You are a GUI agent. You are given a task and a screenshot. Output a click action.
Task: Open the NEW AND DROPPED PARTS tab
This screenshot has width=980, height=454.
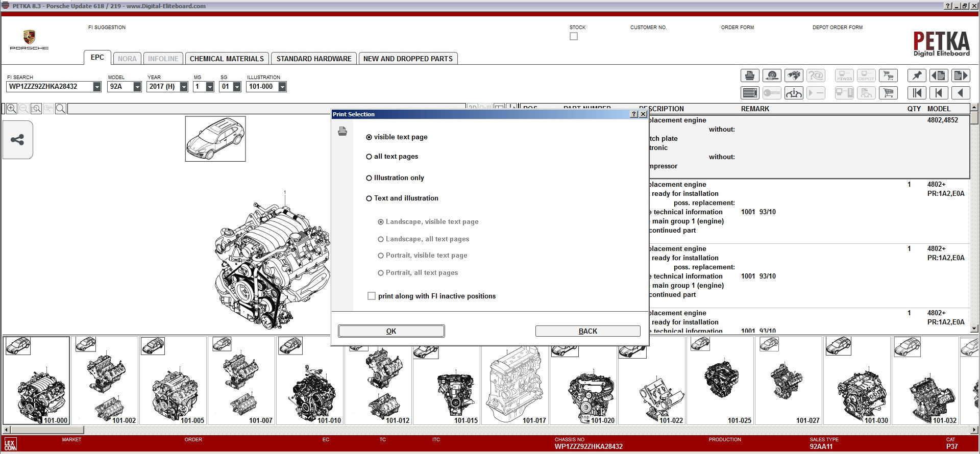[408, 59]
